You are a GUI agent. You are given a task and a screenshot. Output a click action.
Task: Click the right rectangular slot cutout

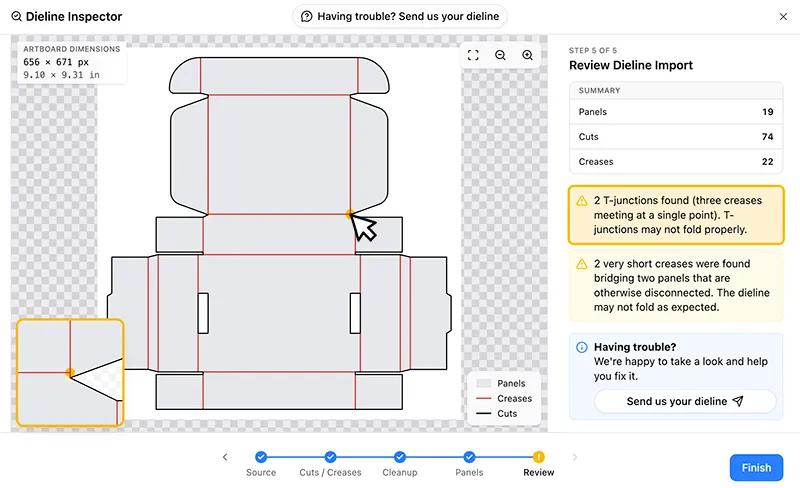pyautogui.click(x=355, y=313)
